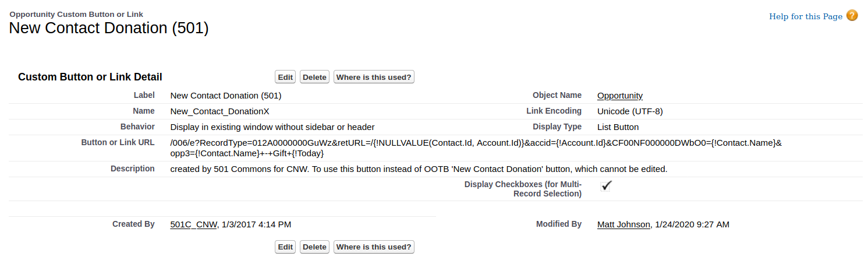Open the Matt Johnson user link
This screenshot has height=260, width=868.
click(x=623, y=224)
